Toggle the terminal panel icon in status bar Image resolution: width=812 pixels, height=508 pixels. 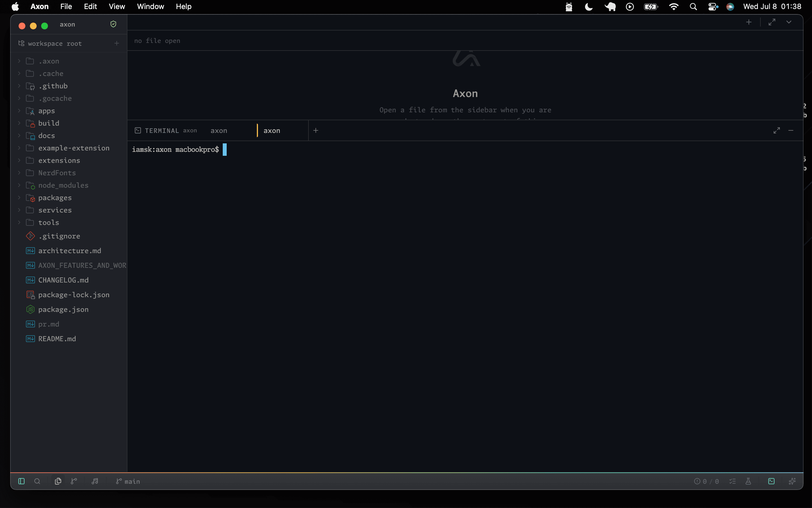pyautogui.click(x=771, y=481)
